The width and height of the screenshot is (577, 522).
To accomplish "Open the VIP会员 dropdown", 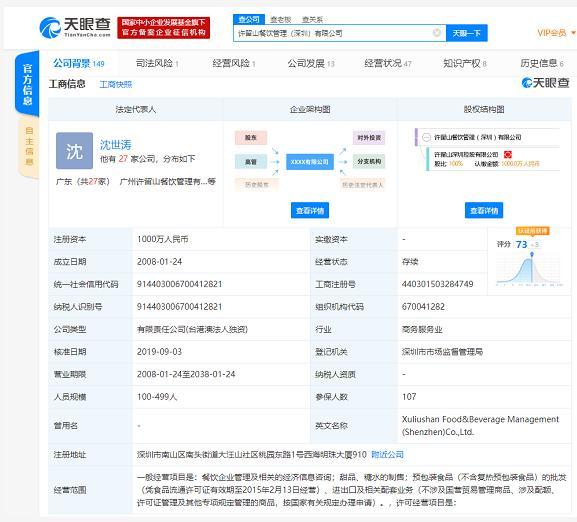I will pyautogui.click(x=556, y=33).
